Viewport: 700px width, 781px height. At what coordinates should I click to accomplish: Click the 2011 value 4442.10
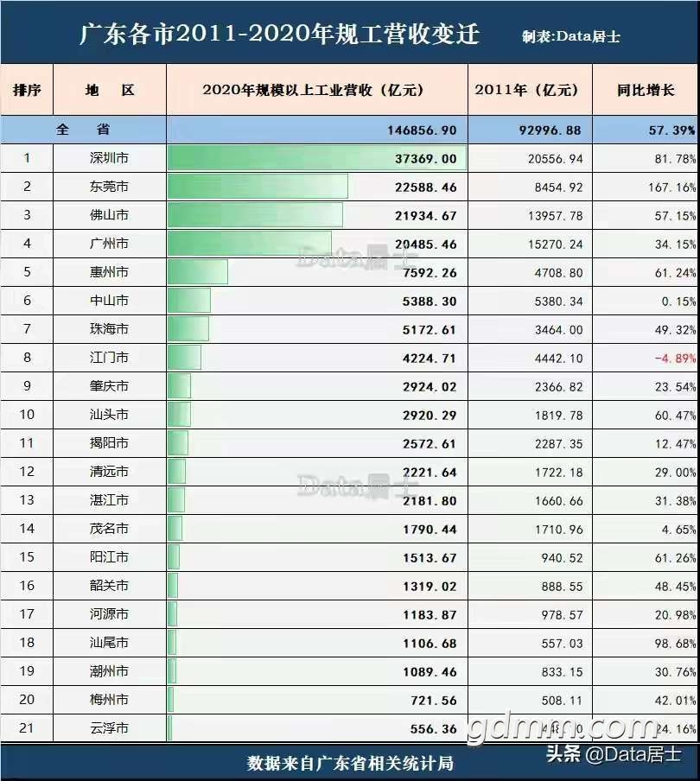(x=558, y=359)
